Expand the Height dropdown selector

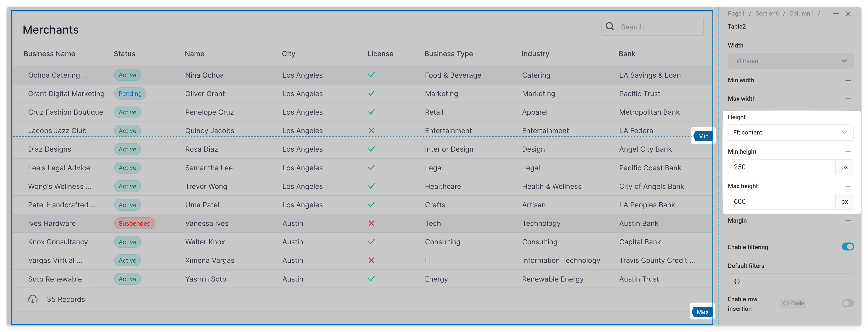tap(789, 132)
